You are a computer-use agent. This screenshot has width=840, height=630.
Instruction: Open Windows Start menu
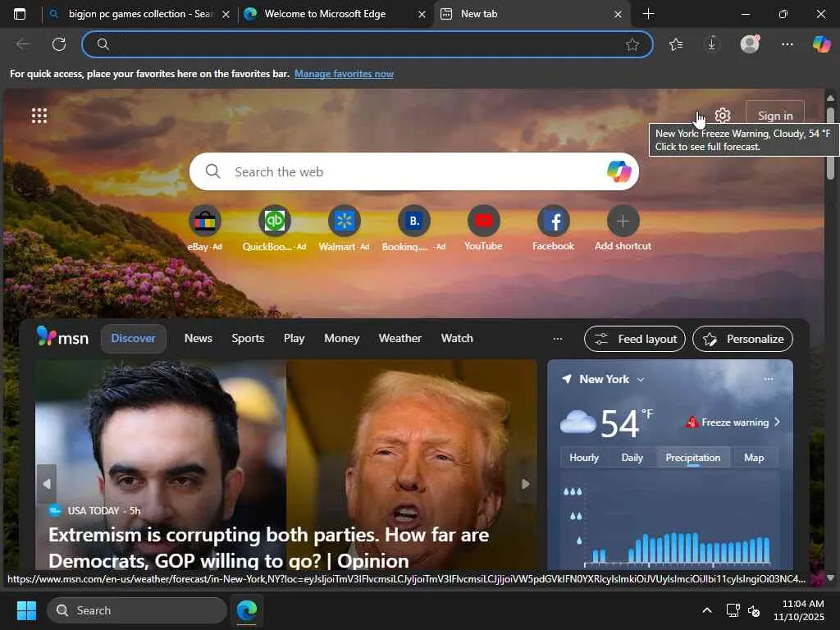[x=26, y=610]
